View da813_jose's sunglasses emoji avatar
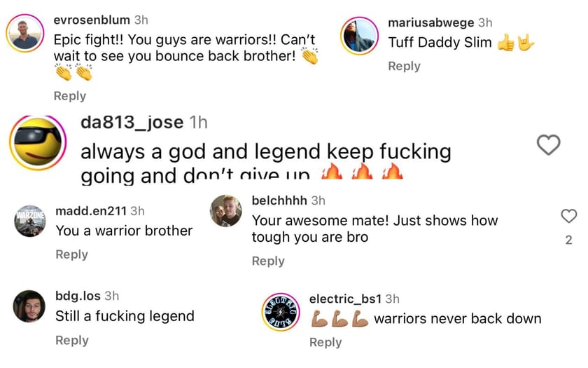Viewport: 588px width, 368px height. pyautogui.click(x=38, y=143)
